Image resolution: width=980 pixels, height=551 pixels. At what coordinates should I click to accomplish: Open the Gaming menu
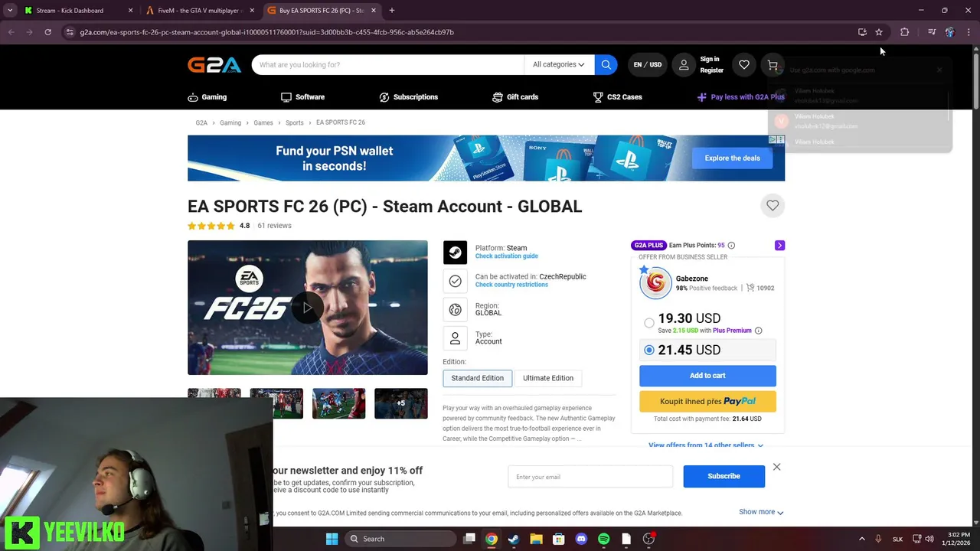tap(207, 97)
